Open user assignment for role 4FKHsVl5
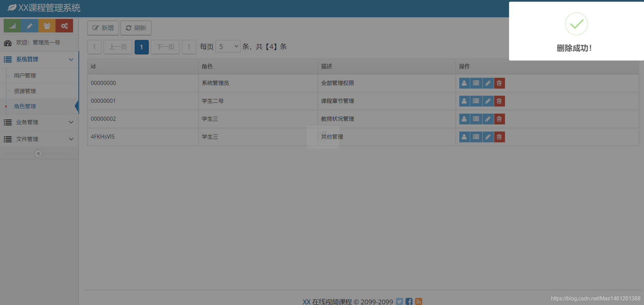Viewport: 644px width, 305px height. pyautogui.click(x=464, y=137)
